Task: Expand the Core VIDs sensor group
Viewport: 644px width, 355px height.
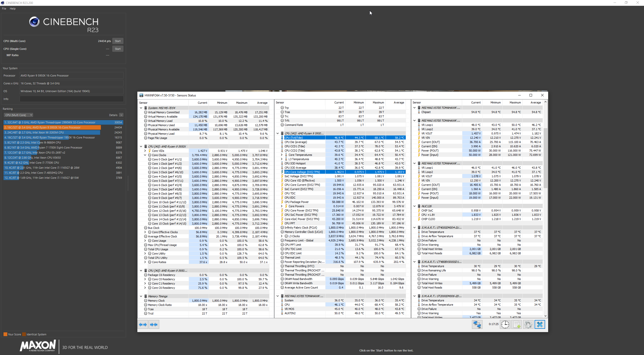Action: pyautogui.click(x=145, y=151)
